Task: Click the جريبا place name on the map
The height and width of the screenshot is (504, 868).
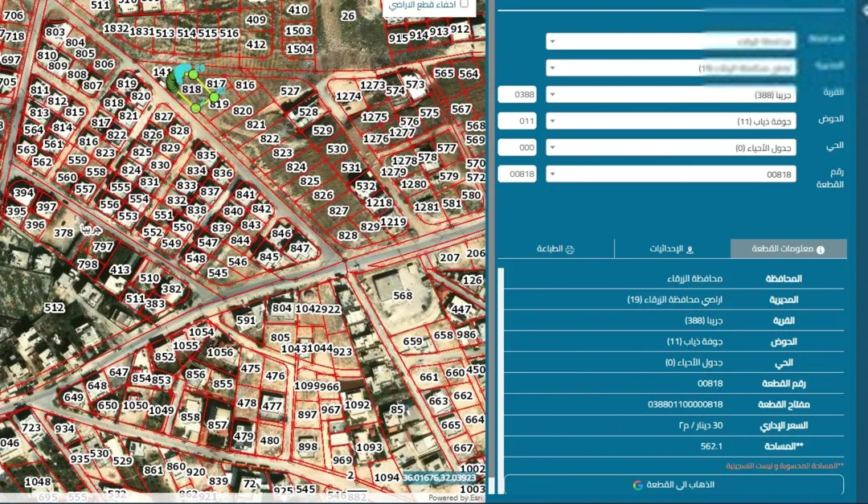Action: point(92,229)
